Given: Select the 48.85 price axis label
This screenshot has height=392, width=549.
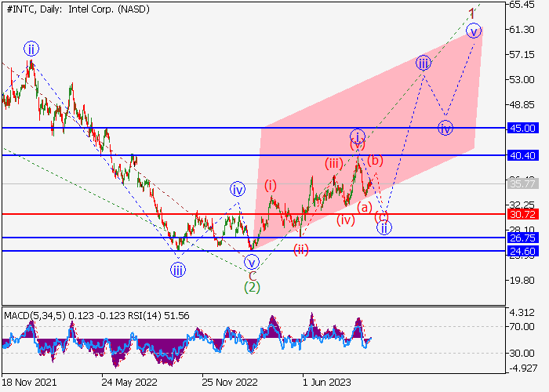Looking at the screenshot, I should click(522, 104).
